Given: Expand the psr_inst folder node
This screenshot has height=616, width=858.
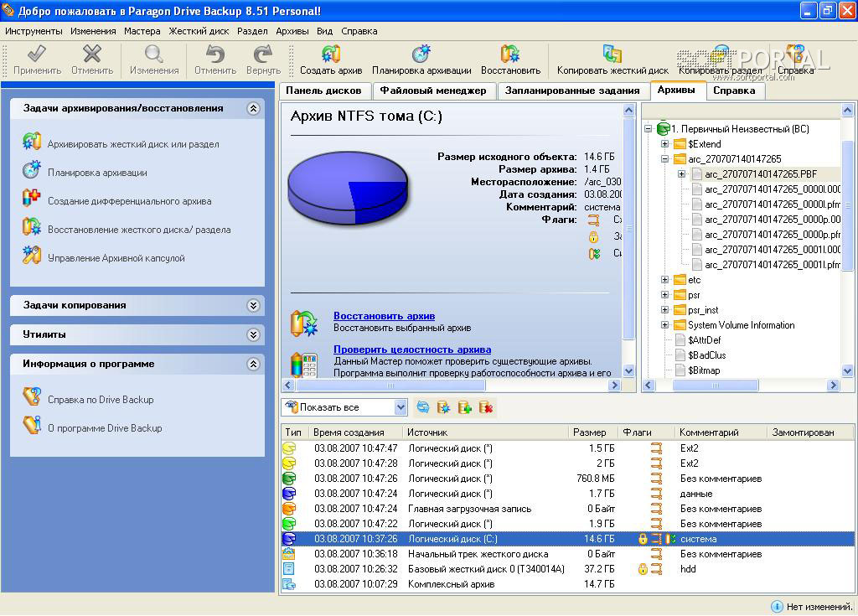Looking at the screenshot, I should [664, 310].
